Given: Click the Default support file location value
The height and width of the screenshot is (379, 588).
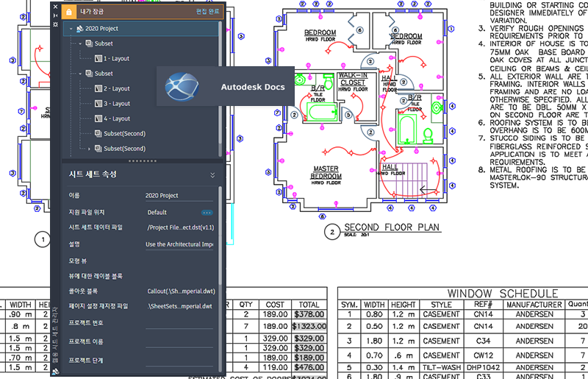Looking at the screenshot, I should [x=157, y=213].
